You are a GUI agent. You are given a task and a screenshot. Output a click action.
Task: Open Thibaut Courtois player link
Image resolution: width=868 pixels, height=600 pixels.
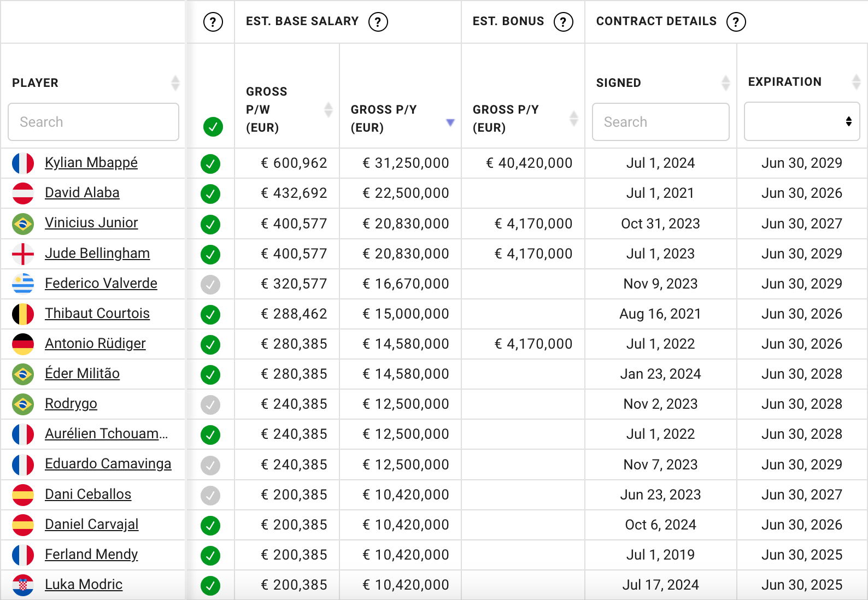pyautogui.click(x=97, y=314)
